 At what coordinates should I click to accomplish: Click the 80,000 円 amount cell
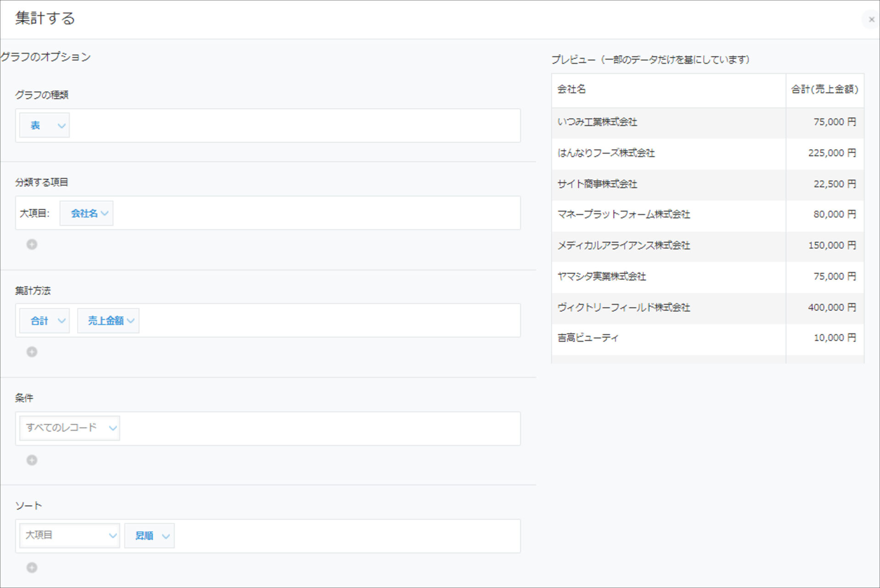point(825,215)
